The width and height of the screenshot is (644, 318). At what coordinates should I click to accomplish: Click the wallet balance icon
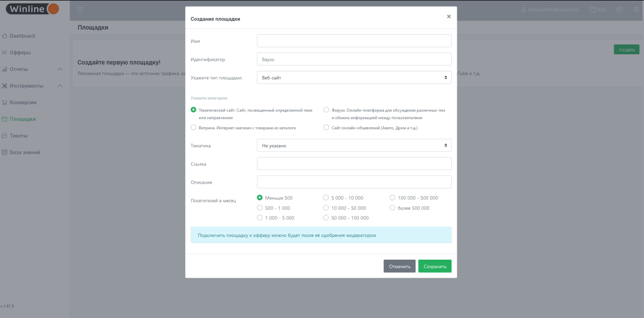click(x=592, y=10)
